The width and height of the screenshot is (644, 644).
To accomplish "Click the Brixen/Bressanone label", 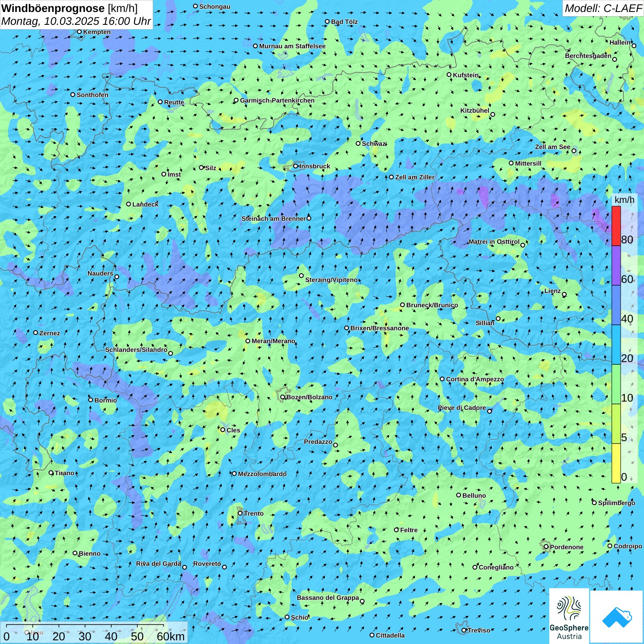I will tap(379, 328).
